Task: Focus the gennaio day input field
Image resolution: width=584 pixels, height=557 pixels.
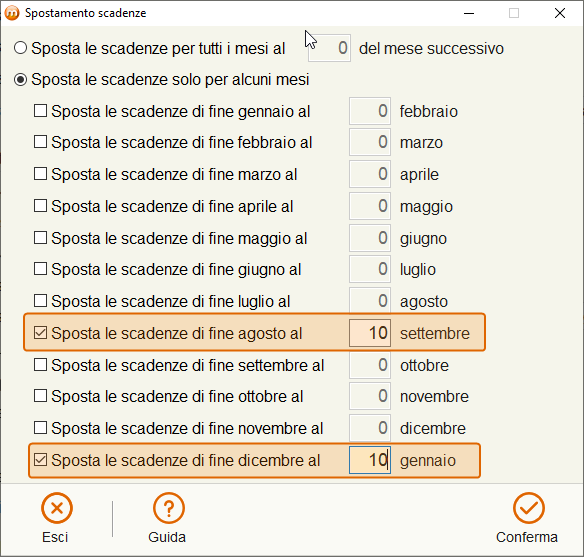Action: (370, 460)
